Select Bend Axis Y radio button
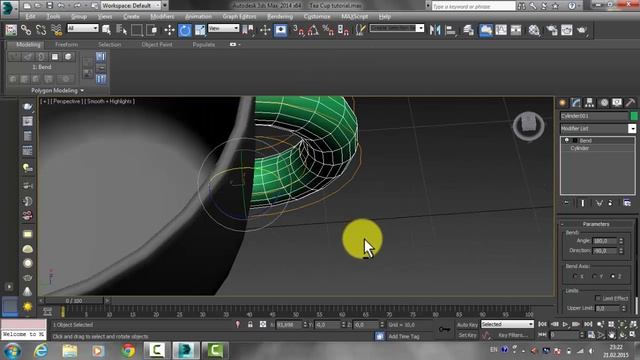Image resolution: width=640 pixels, height=360 pixels. tap(594, 276)
